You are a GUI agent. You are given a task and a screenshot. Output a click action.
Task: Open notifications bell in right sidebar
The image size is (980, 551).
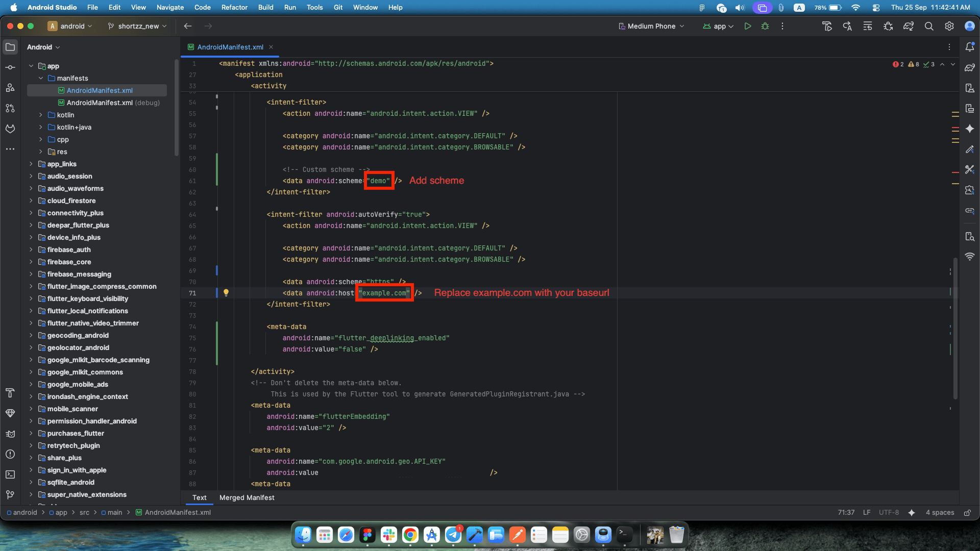(971, 46)
